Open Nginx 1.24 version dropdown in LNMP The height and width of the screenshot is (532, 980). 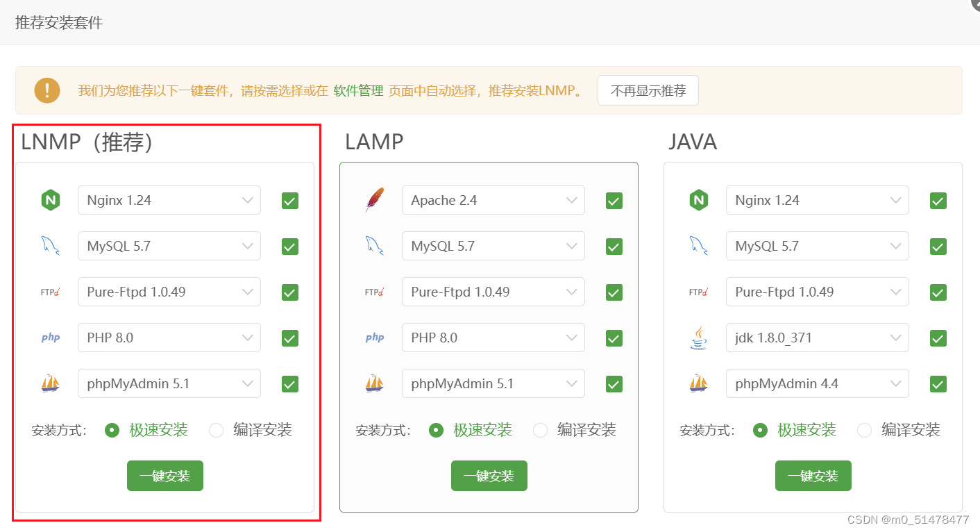(x=169, y=200)
